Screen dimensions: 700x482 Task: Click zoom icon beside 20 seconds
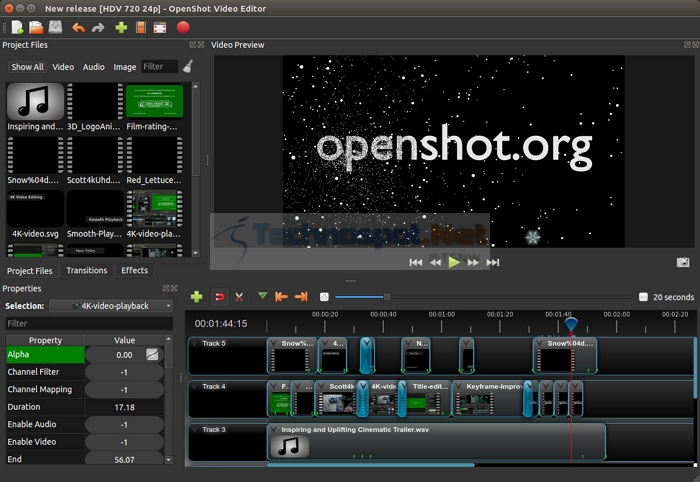[643, 297]
